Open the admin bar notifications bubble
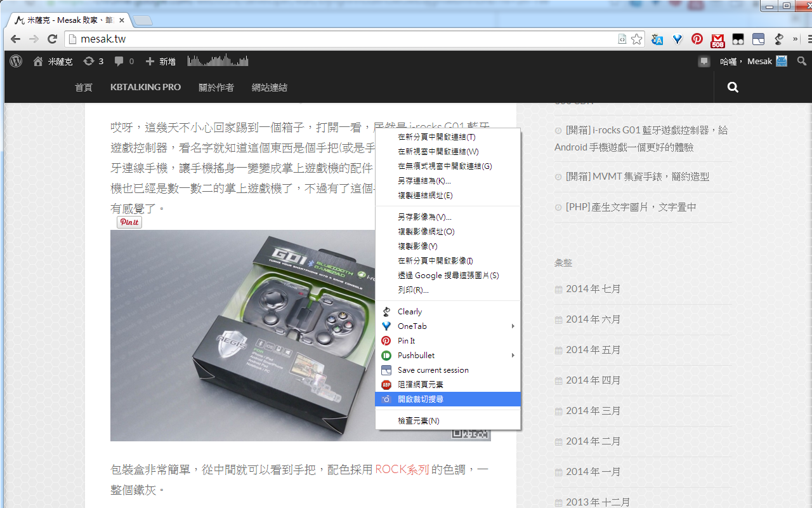This screenshot has height=508, width=812. (704, 62)
